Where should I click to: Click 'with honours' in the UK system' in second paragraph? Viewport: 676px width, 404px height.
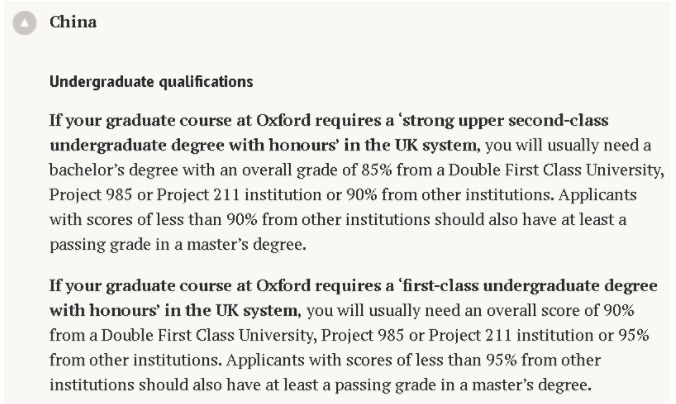pyautogui.click(x=174, y=310)
